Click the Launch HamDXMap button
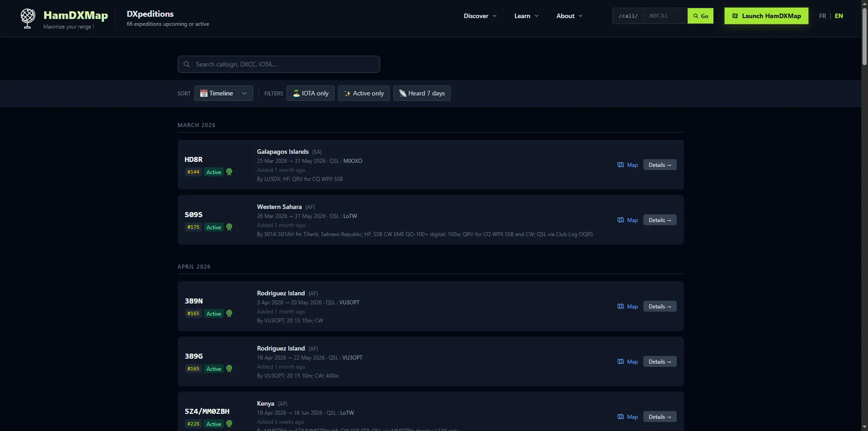Viewport: 868px width, 431px height. [x=766, y=16]
